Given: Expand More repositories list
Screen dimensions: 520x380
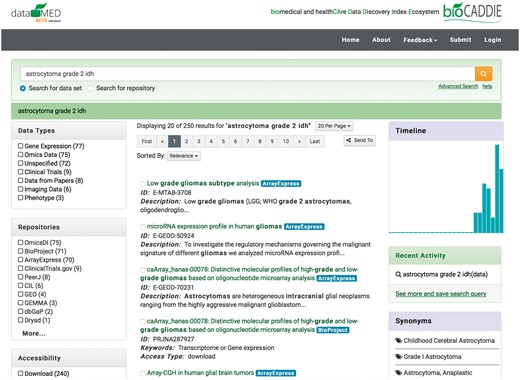Looking at the screenshot, I should (34, 333).
